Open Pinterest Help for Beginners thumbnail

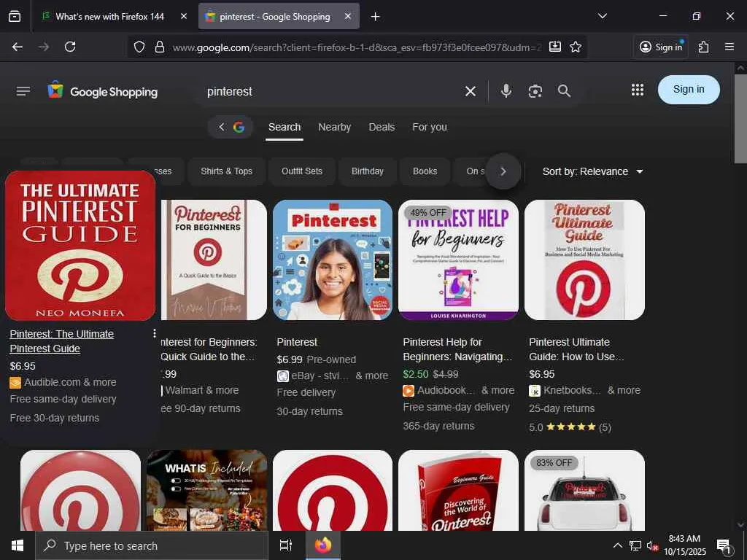[x=458, y=260]
